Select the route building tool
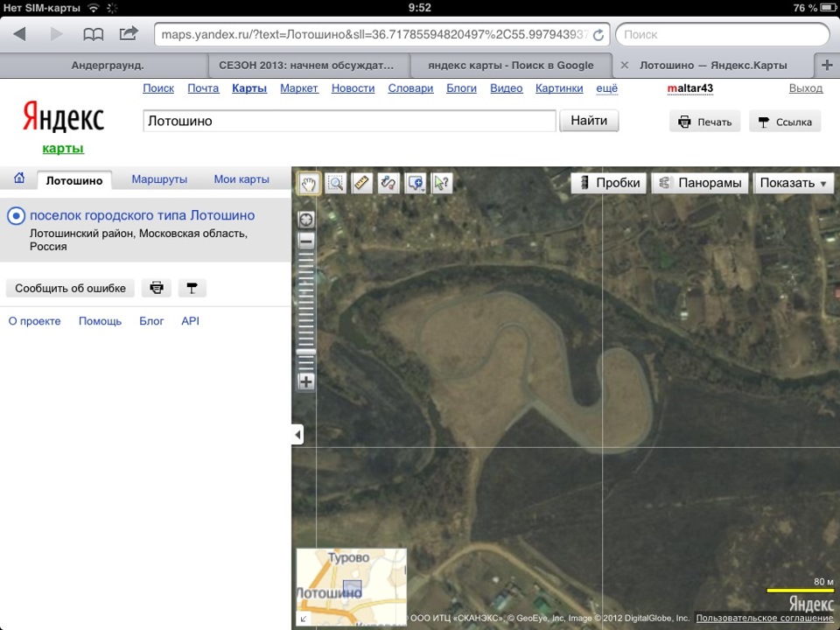Image resolution: width=840 pixels, height=630 pixels. tap(388, 183)
